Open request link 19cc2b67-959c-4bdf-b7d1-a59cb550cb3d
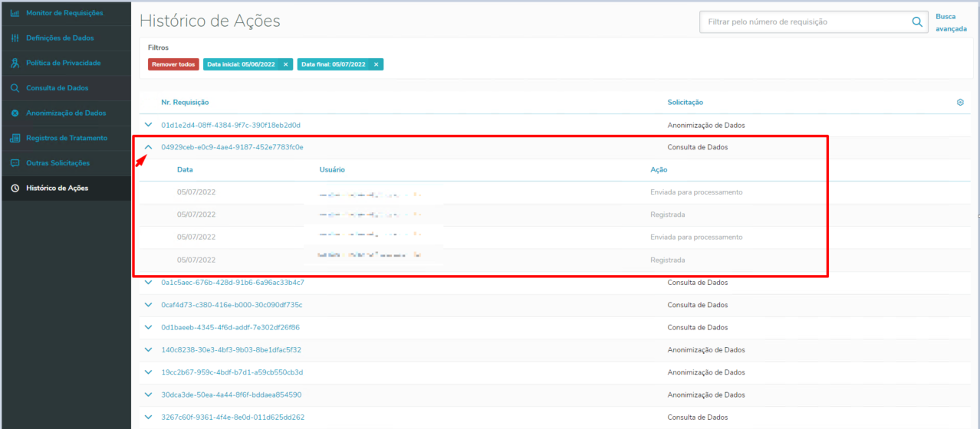 click(232, 372)
